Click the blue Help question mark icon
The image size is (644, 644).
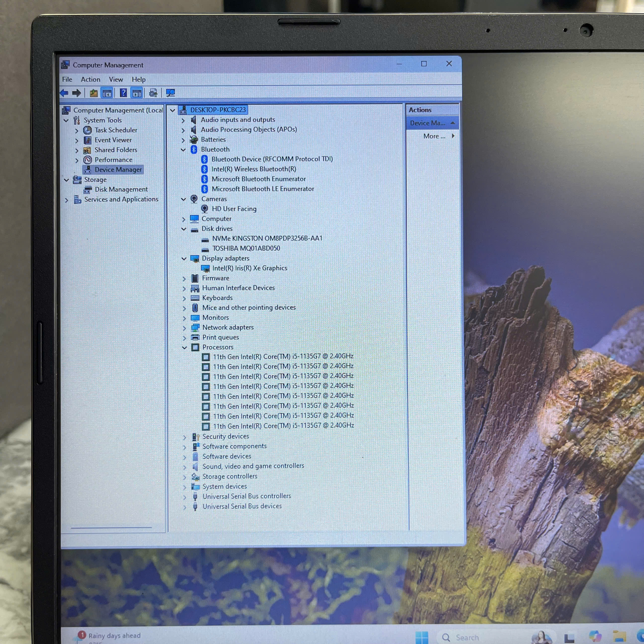tap(123, 93)
